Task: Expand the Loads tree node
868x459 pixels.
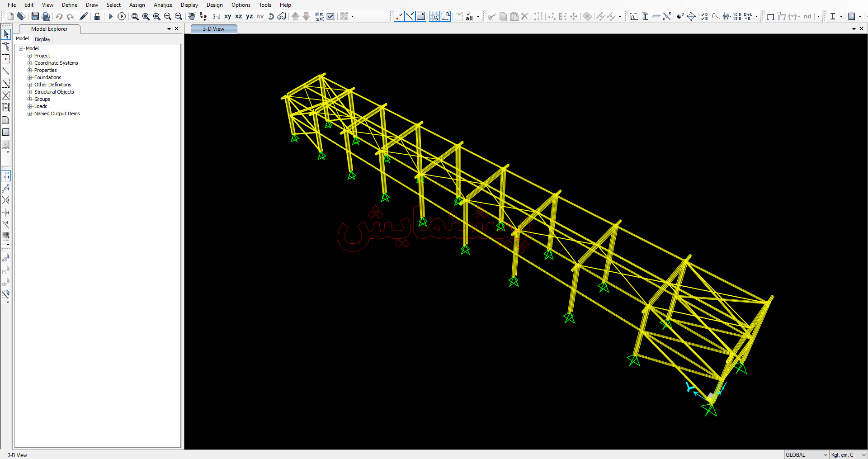Action: coord(30,106)
